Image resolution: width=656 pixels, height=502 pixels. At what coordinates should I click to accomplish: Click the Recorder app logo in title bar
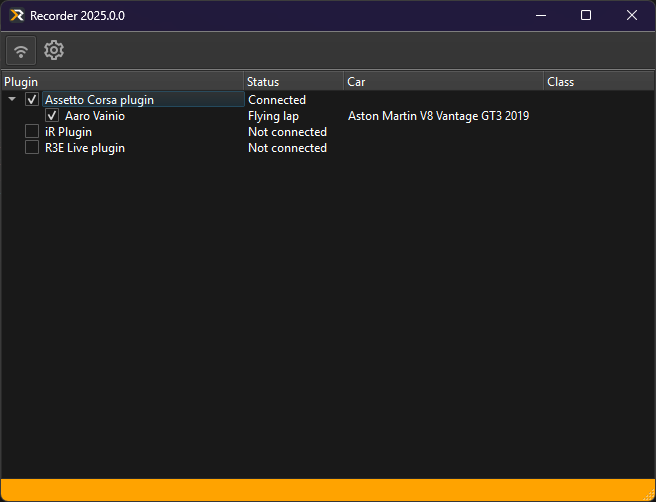17,16
